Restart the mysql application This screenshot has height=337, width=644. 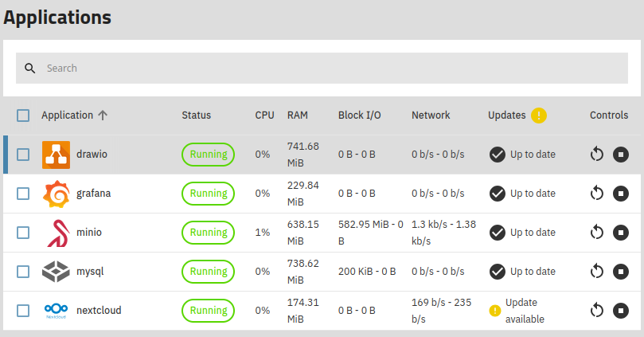597,272
